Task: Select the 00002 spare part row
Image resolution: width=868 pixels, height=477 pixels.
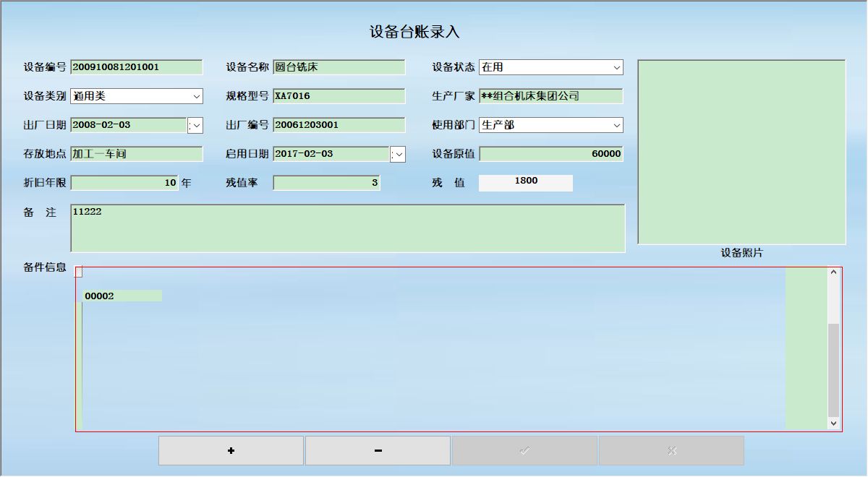Action: [122, 296]
